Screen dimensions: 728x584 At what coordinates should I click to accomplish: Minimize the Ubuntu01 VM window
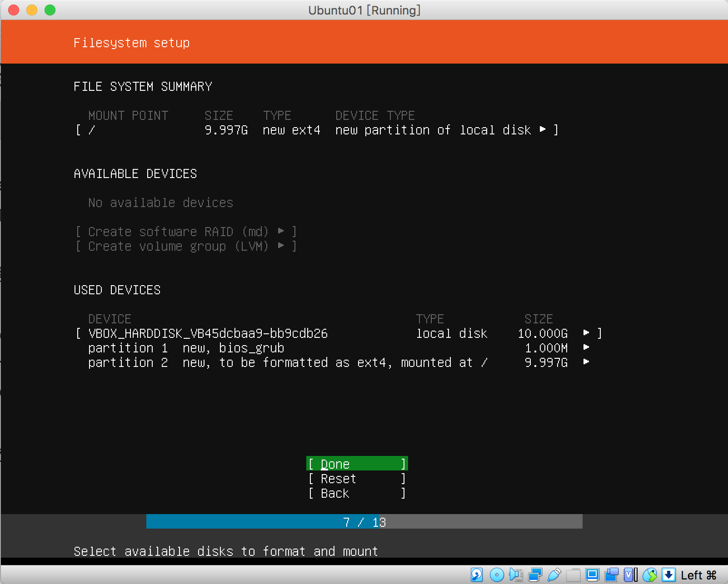pos(32,10)
